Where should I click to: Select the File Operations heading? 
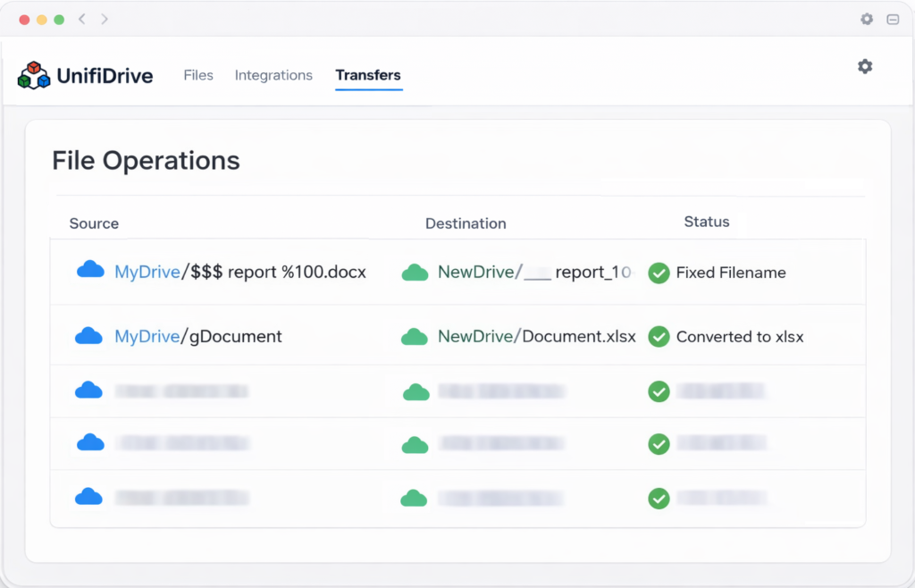click(146, 161)
